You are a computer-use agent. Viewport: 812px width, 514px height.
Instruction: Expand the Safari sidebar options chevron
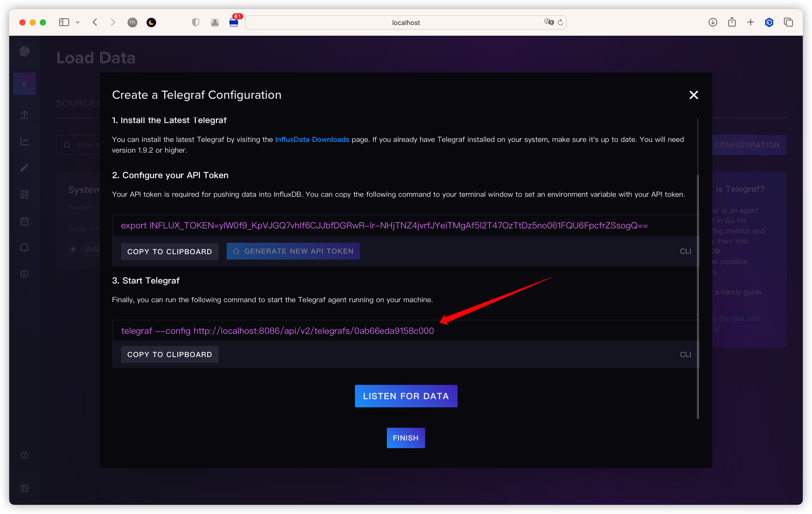[x=78, y=22]
